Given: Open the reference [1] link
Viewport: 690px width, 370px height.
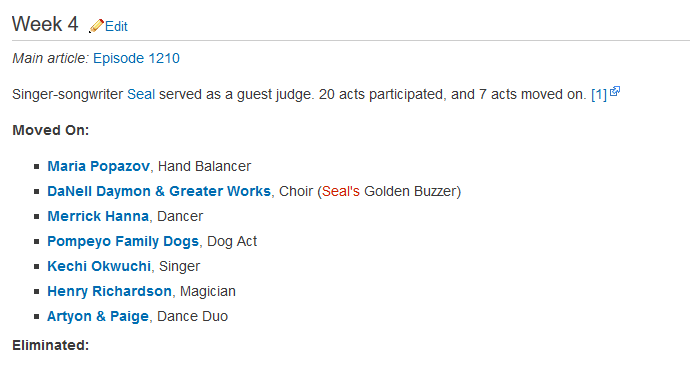Looking at the screenshot, I should (599, 94).
